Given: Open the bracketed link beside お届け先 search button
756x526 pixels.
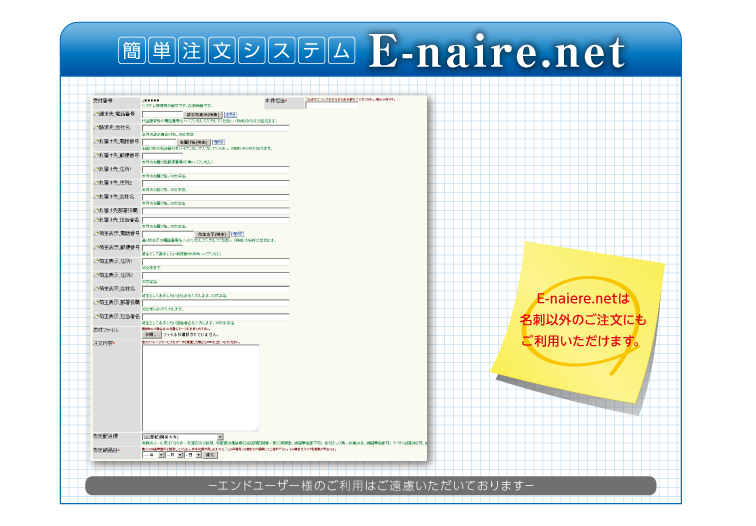Looking at the screenshot, I should [219, 142].
